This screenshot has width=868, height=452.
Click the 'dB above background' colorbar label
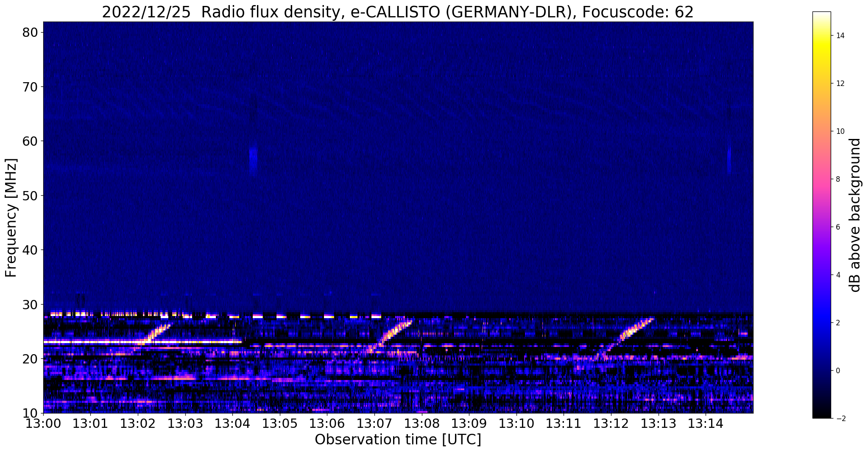click(855, 215)
